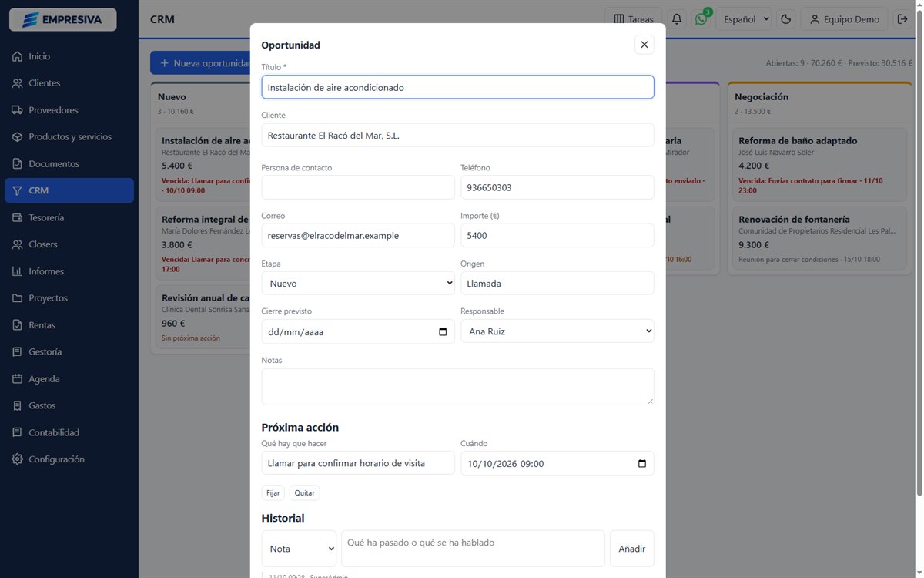924x578 pixels.
Task: Open the Español language dropdown
Action: coord(744,19)
